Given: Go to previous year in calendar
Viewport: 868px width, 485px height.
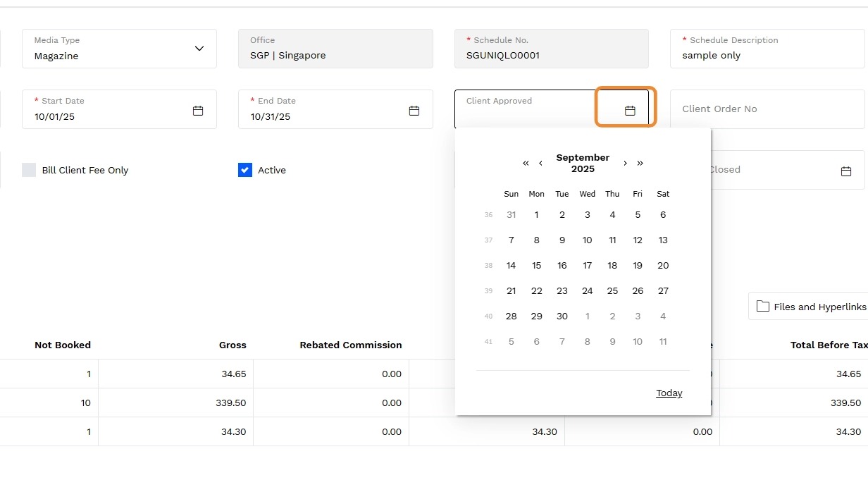Looking at the screenshot, I should coord(526,164).
